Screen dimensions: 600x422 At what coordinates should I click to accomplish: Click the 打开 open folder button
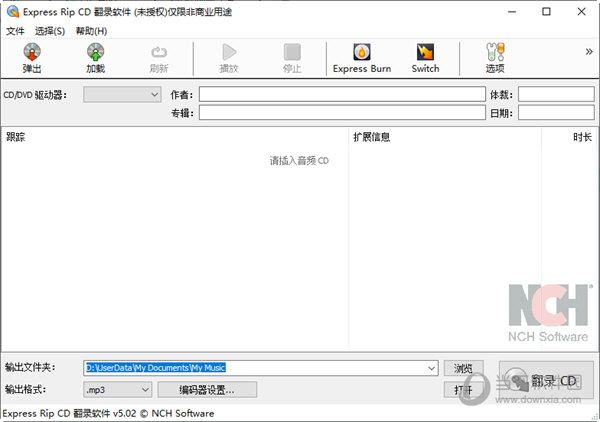pyautogui.click(x=463, y=390)
